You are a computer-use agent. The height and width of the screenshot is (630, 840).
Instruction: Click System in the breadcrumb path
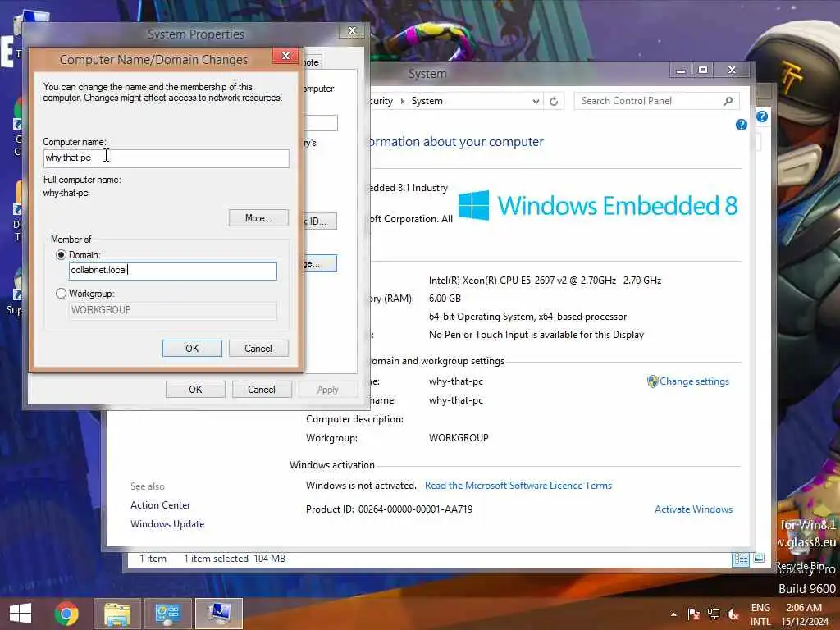[427, 101]
